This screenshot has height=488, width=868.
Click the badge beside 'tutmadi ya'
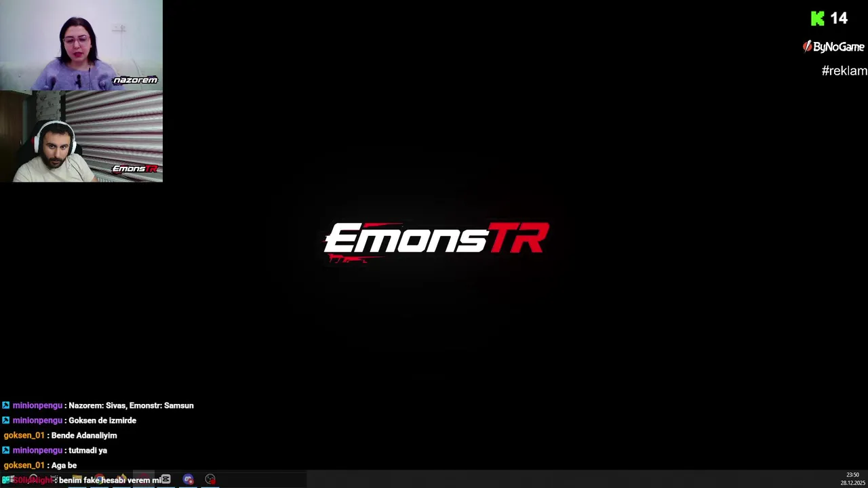coord(6,450)
